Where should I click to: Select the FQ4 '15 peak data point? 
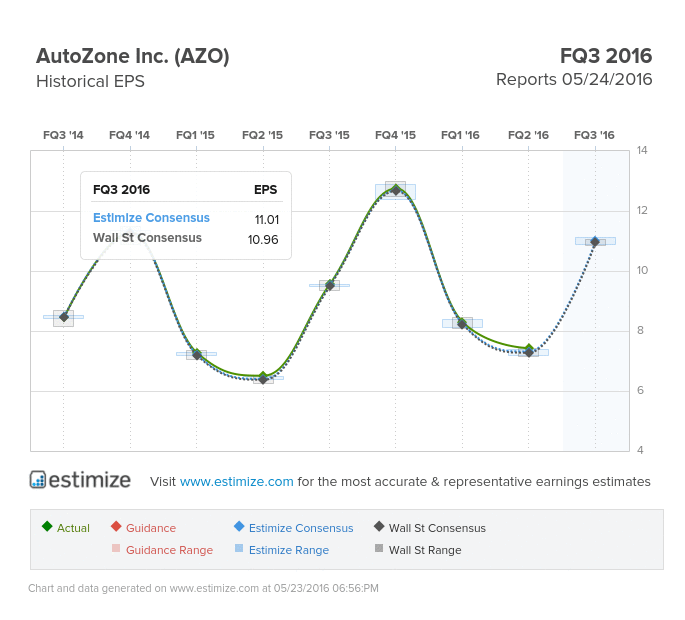coord(396,190)
